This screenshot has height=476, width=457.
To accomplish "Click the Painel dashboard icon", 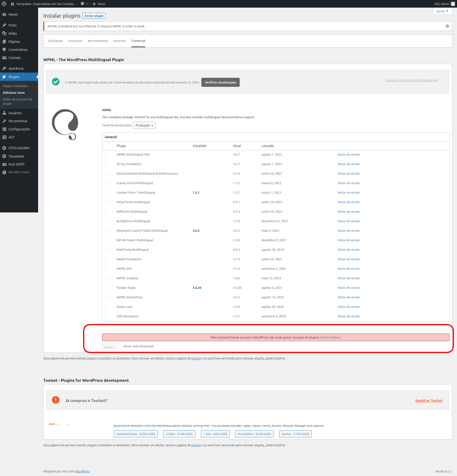I will pyautogui.click(x=4, y=15).
